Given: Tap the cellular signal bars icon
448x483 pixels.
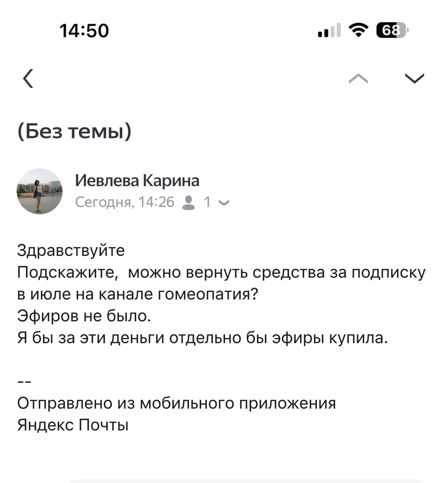Looking at the screenshot, I should (329, 30).
